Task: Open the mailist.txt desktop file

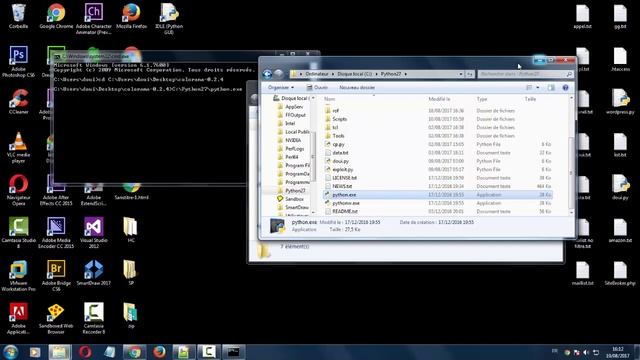Action: (x=582, y=273)
